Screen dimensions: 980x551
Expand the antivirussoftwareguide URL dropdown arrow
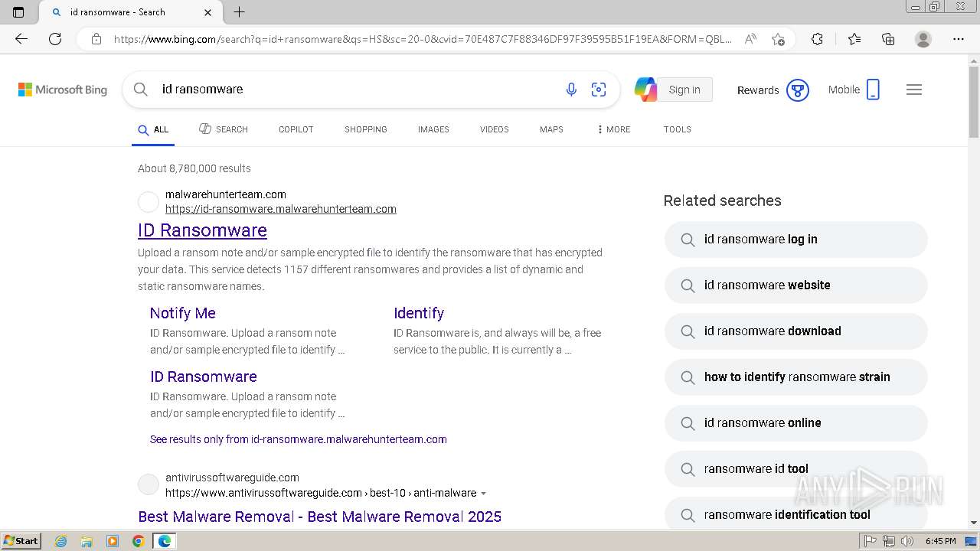click(483, 494)
